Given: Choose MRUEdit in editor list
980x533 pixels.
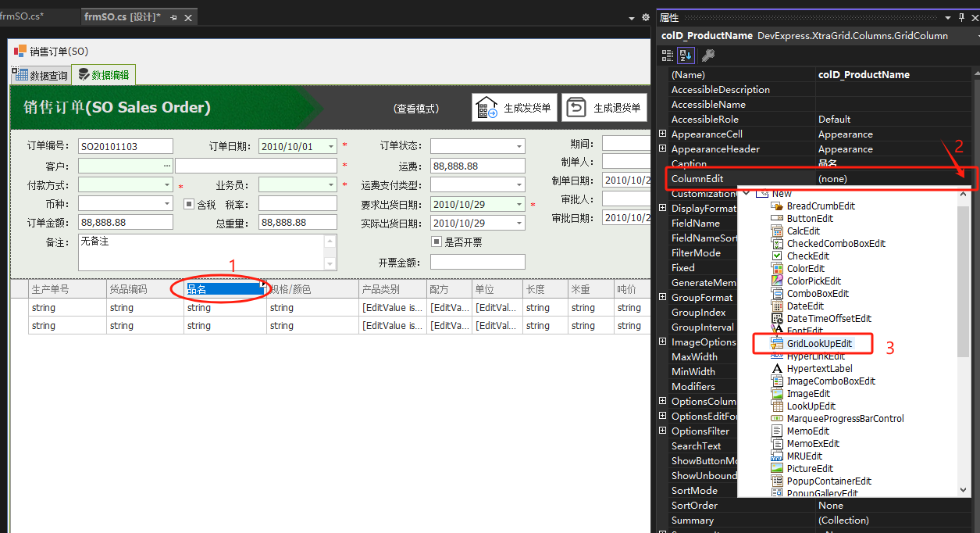Looking at the screenshot, I should pyautogui.click(x=804, y=456).
